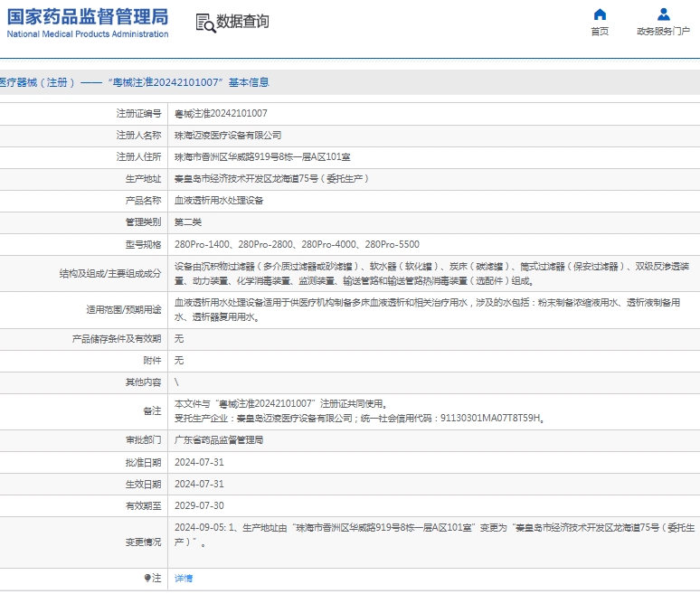
Task: Open the 详情 details link
Action: [183, 579]
